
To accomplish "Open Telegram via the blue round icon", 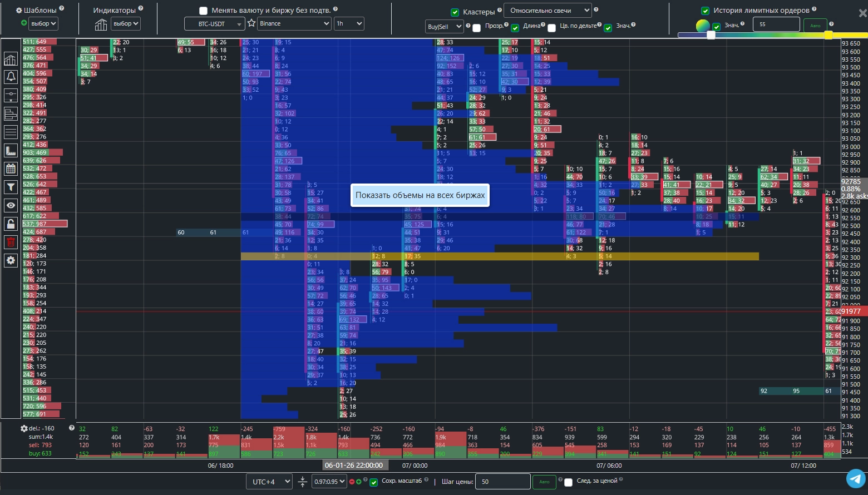I will pos(856,478).
